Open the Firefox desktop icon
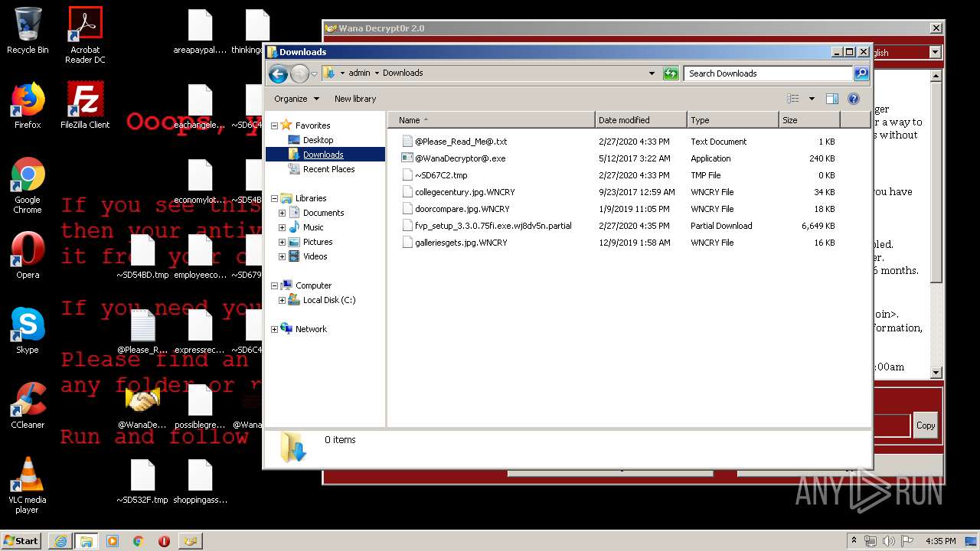Screen dimensions: 980x551 coord(28,106)
